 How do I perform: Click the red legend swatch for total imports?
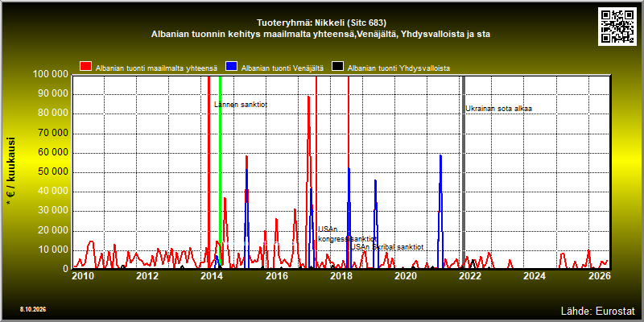pos(86,67)
